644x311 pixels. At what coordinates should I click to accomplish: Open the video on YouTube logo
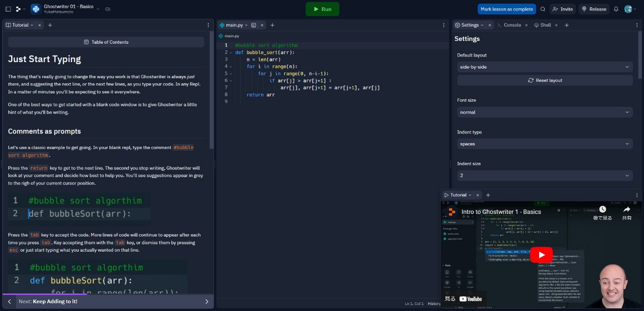coord(471,299)
